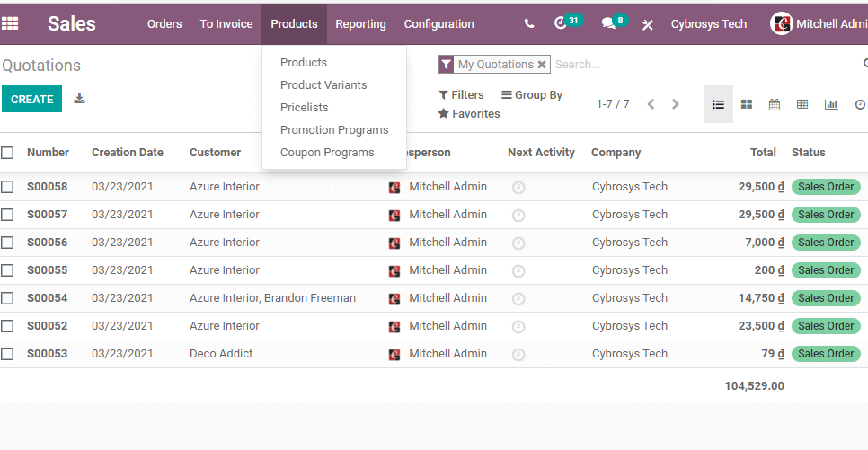The image size is (868, 450).
Task: Click Mitchell Admin user avatar in navbar
Action: tap(781, 23)
